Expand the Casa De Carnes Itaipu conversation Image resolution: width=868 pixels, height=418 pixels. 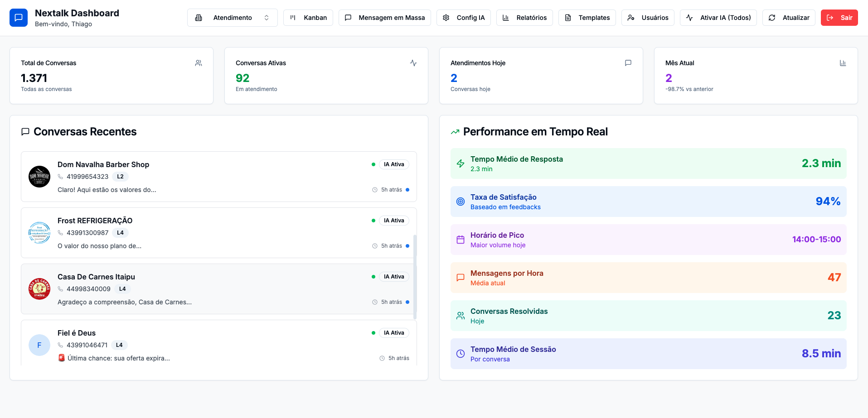pos(218,288)
